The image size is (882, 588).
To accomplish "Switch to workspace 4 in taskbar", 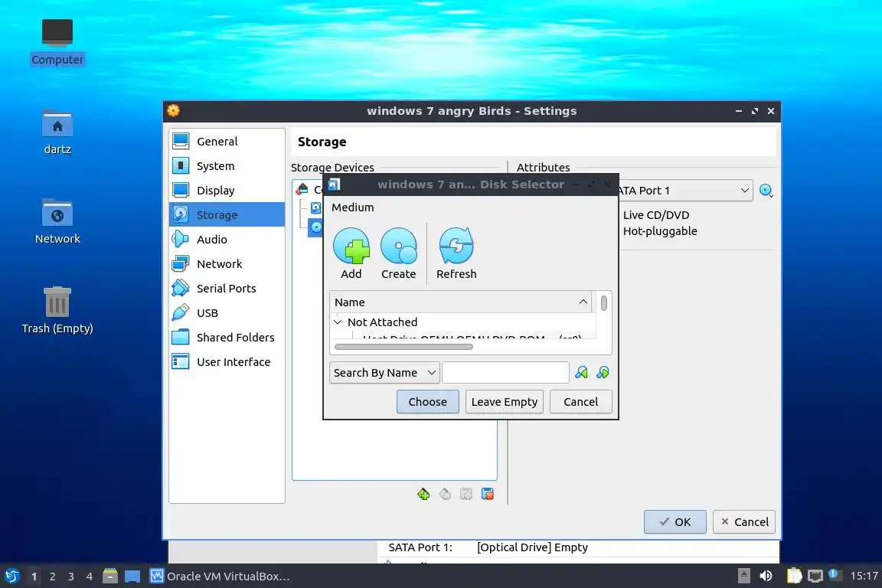I will click(90, 577).
